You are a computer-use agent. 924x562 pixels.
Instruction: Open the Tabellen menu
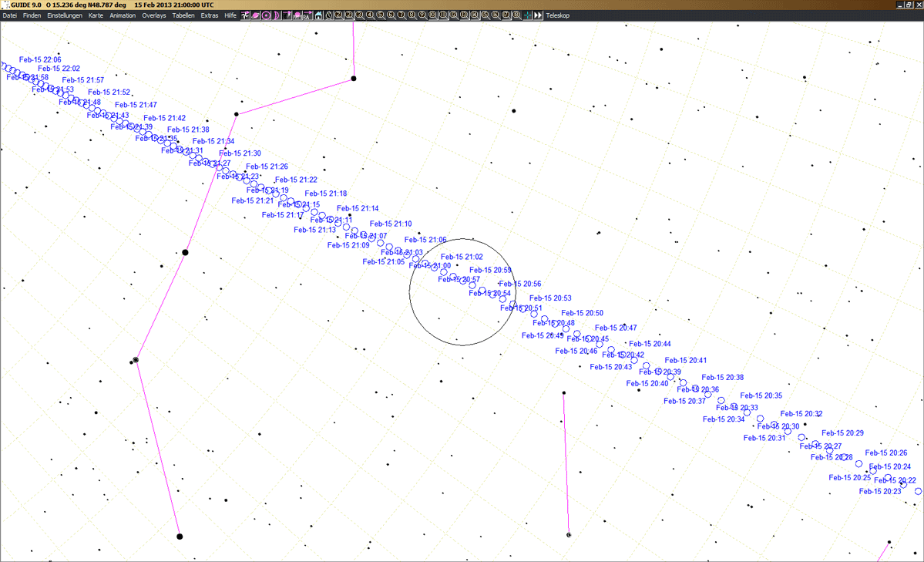(183, 15)
